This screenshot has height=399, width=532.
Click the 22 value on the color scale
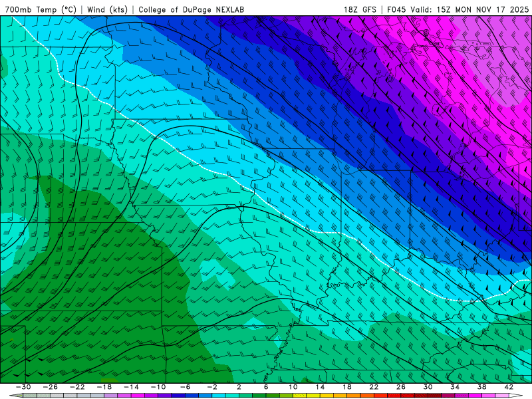coord(374,387)
